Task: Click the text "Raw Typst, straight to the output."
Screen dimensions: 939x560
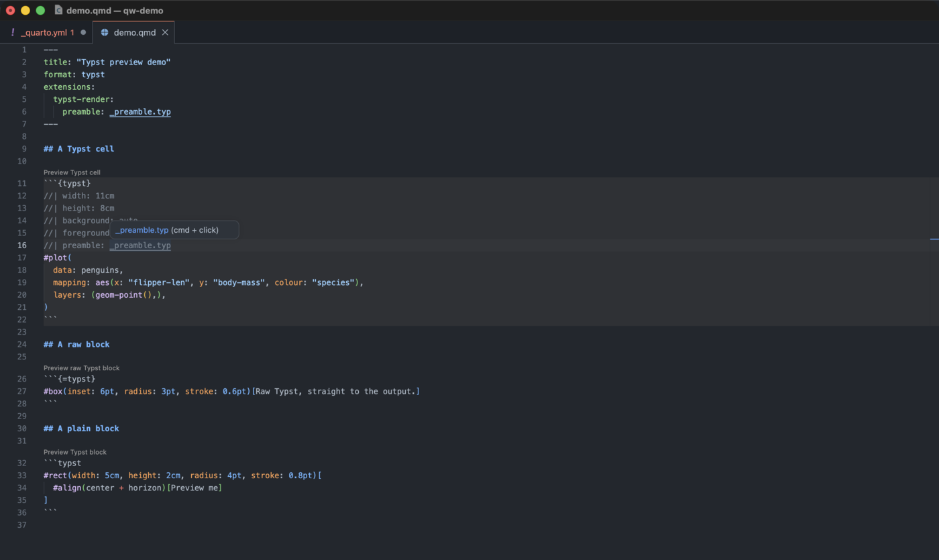Action: [x=335, y=391]
